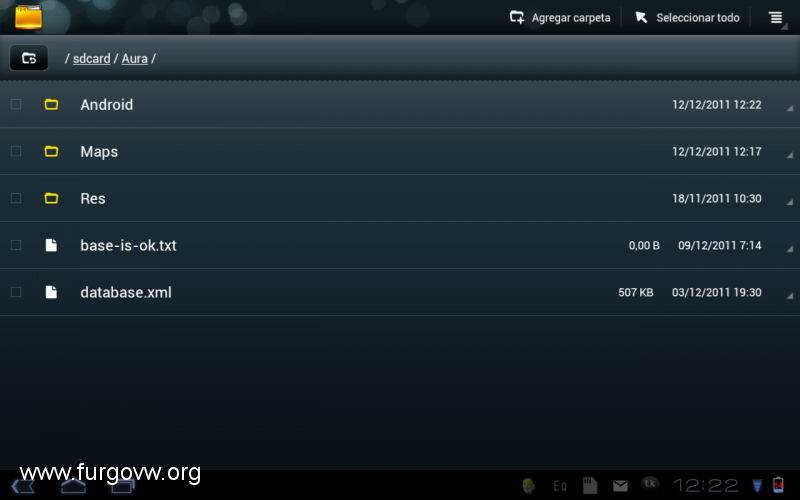This screenshot has width=800, height=500.
Task: Open the Maps folder name
Action: tap(99, 152)
